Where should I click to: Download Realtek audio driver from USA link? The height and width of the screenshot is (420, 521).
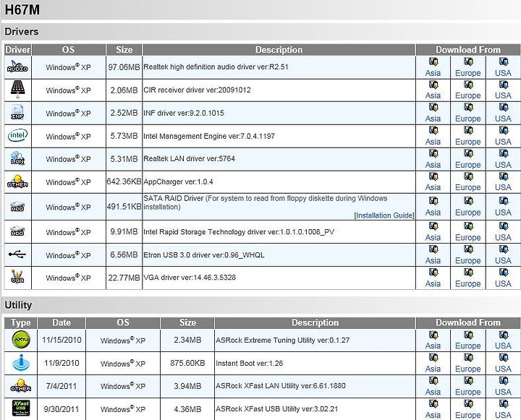pyautogui.click(x=503, y=73)
